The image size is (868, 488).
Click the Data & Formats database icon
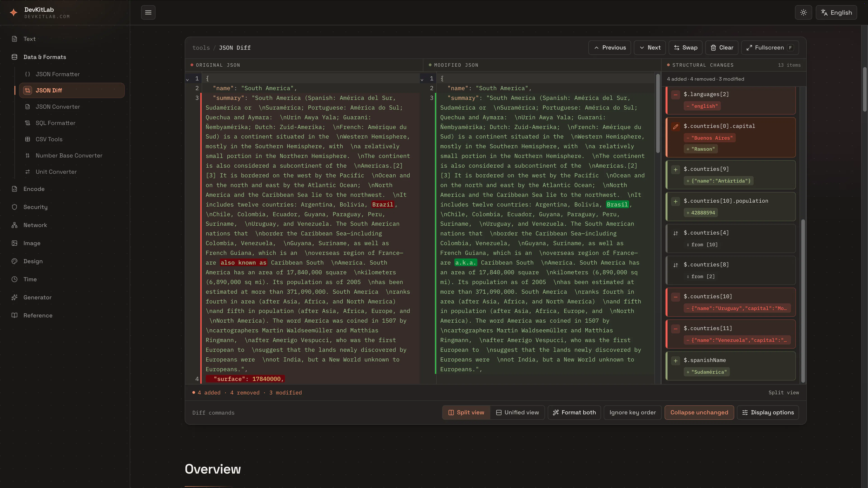click(14, 57)
